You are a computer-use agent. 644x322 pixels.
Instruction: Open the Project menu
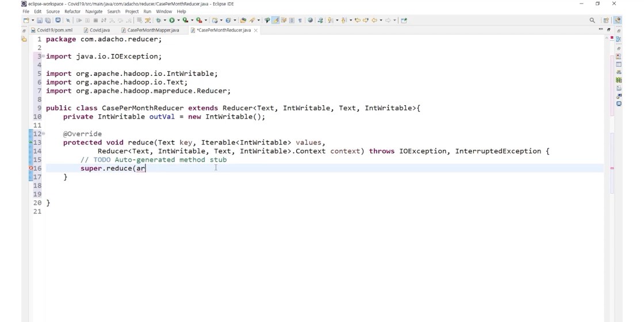(x=132, y=11)
